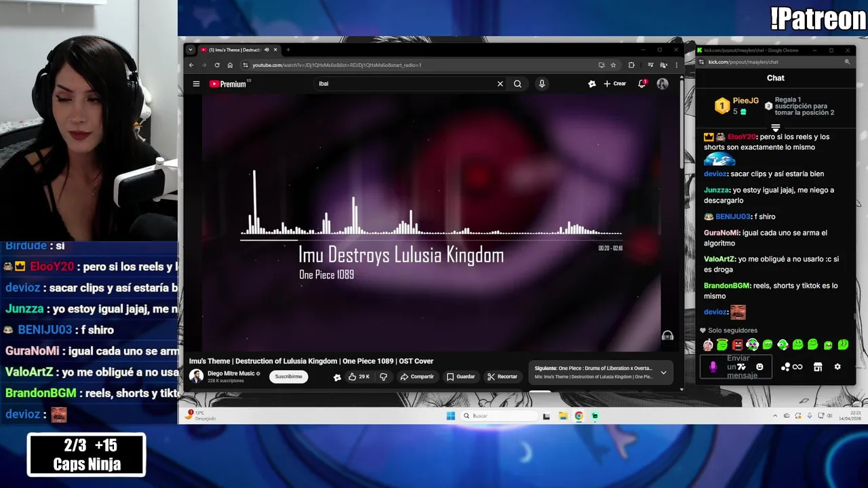Go to the YouTube Premium home logo

(x=228, y=84)
